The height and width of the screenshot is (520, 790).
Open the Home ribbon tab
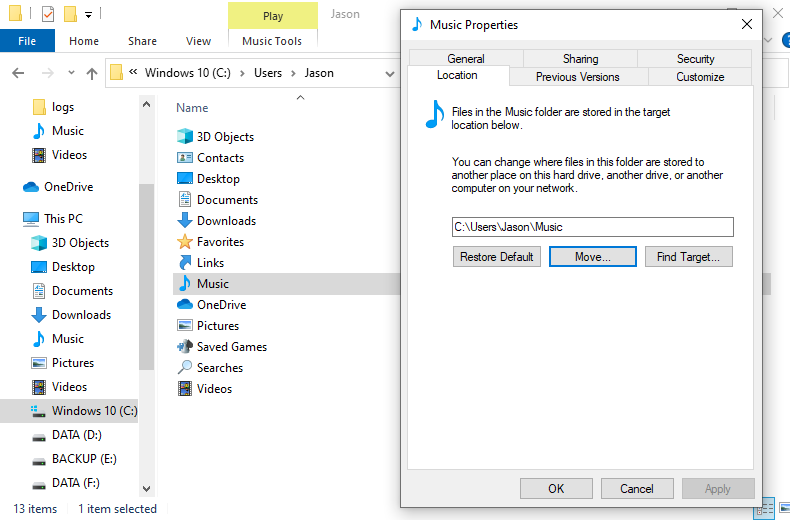84,41
